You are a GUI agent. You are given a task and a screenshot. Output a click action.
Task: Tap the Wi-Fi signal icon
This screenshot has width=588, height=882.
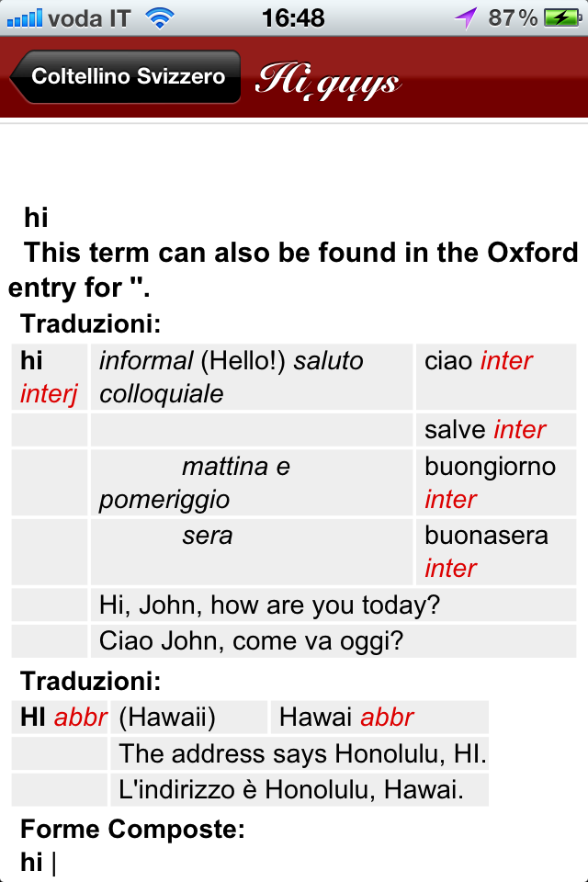point(159,17)
